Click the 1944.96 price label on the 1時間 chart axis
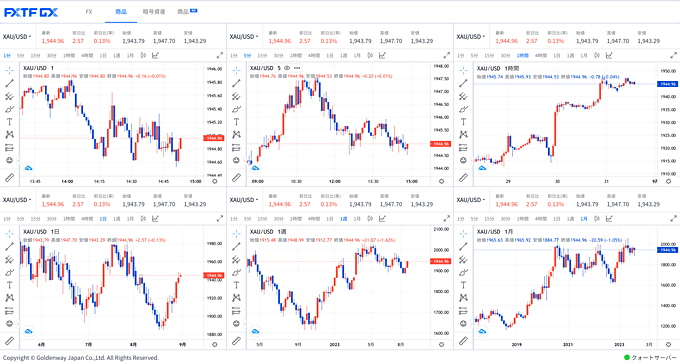Screen dimensions: 680x364 pyautogui.click(x=667, y=84)
